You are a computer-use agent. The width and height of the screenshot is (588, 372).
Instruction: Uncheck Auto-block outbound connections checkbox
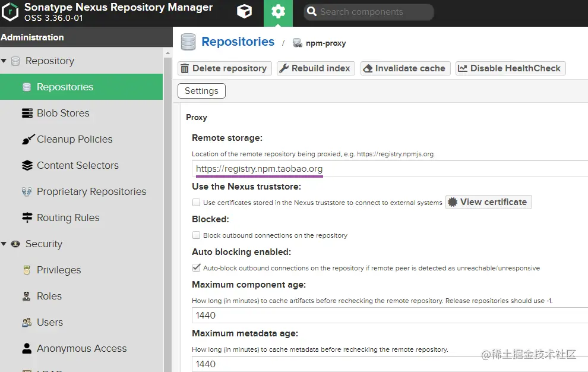coord(196,267)
